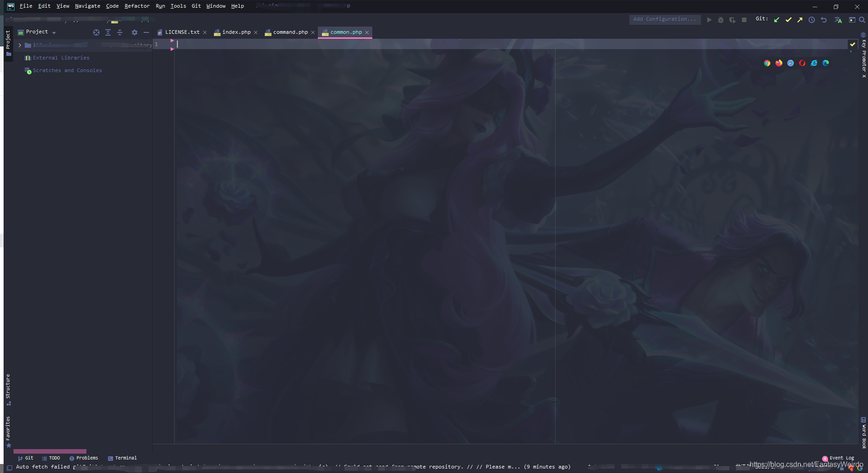The height and width of the screenshot is (473, 868).
Task: Open the Git tool window
Action: [26, 458]
